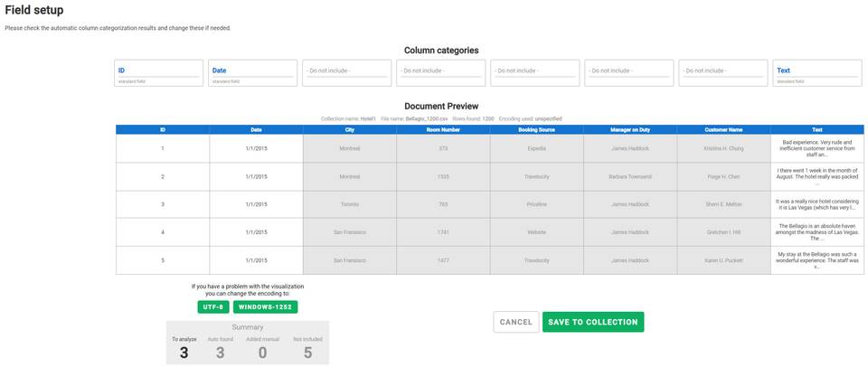The height and width of the screenshot is (367, 868).
Task: Click review 'My stay at the Bellagio'
Action: pos(817,260)
